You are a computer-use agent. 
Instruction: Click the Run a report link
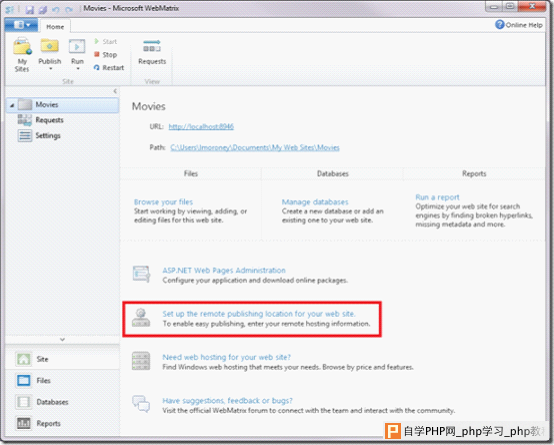click(x=437, y=197)
